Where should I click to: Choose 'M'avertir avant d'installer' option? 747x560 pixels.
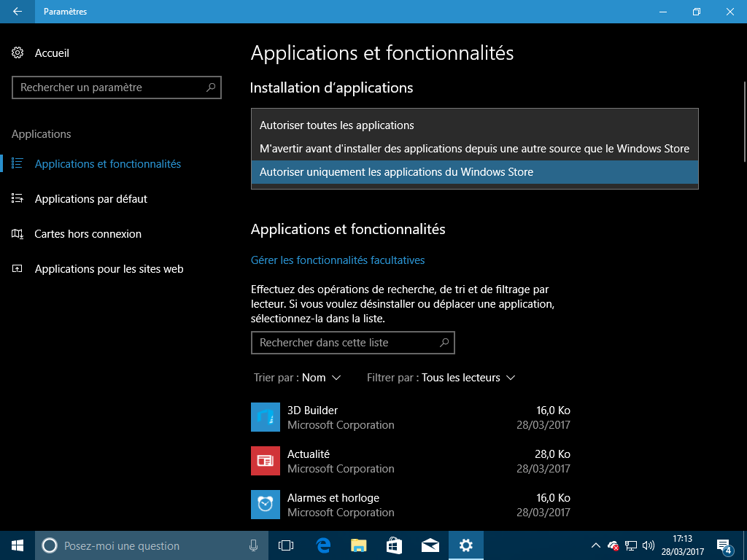(474, 149)
